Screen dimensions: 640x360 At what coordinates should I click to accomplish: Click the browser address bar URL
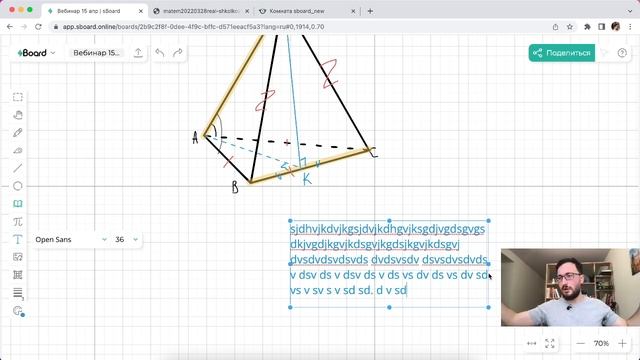193,27
